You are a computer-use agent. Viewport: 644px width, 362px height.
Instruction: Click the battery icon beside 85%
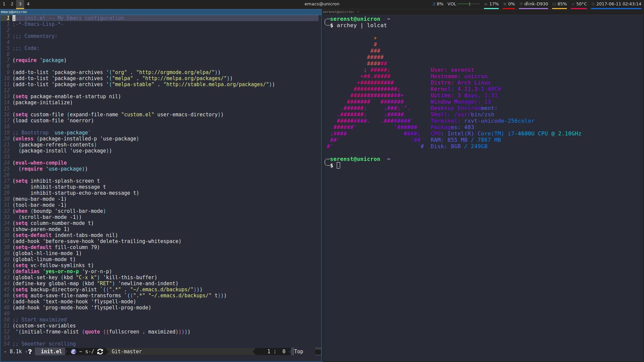554,4
